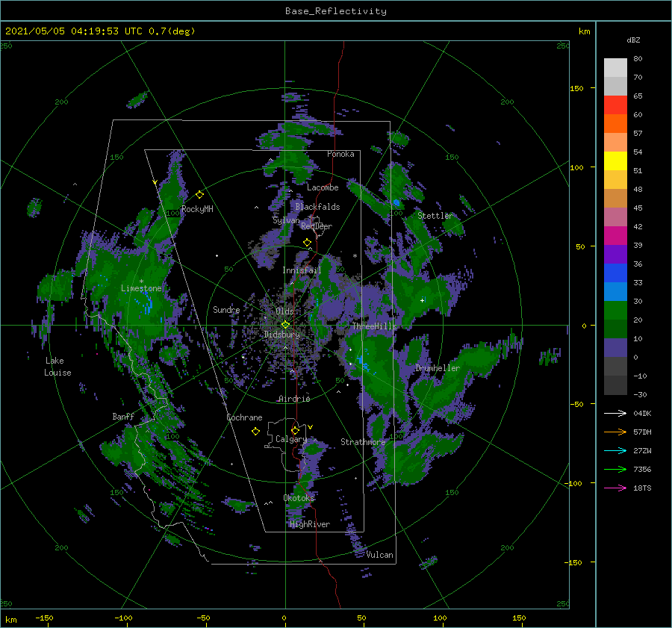The image size is (672, 628).
Task: Click the white plus marker east of ThreeHills
Action: pos(422,300)
